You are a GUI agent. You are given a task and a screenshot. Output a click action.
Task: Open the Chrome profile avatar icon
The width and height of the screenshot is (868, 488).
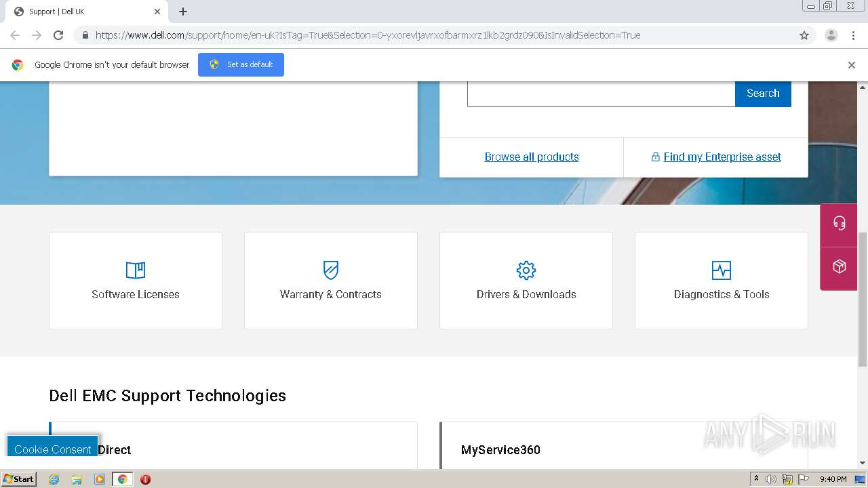[x=831, y=35]
